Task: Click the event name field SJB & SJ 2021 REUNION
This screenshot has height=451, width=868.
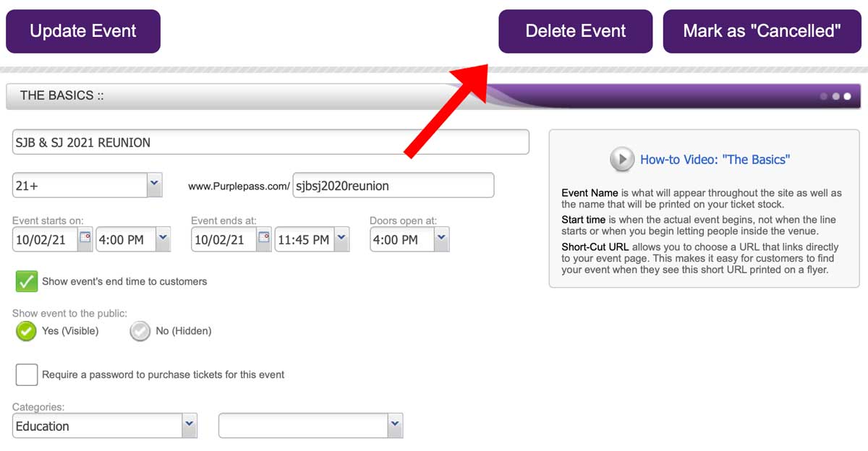Action: (x=271, y=142)
